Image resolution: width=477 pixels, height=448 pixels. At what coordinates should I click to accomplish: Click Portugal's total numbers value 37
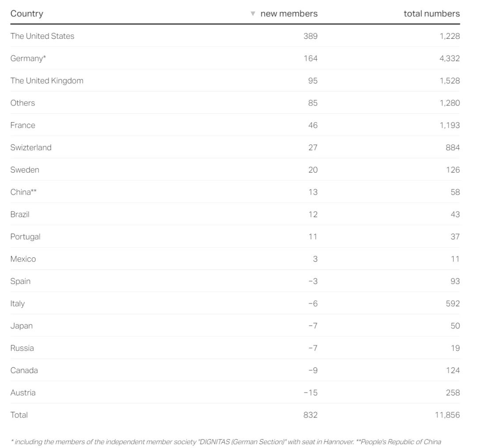tap(455, 237)
